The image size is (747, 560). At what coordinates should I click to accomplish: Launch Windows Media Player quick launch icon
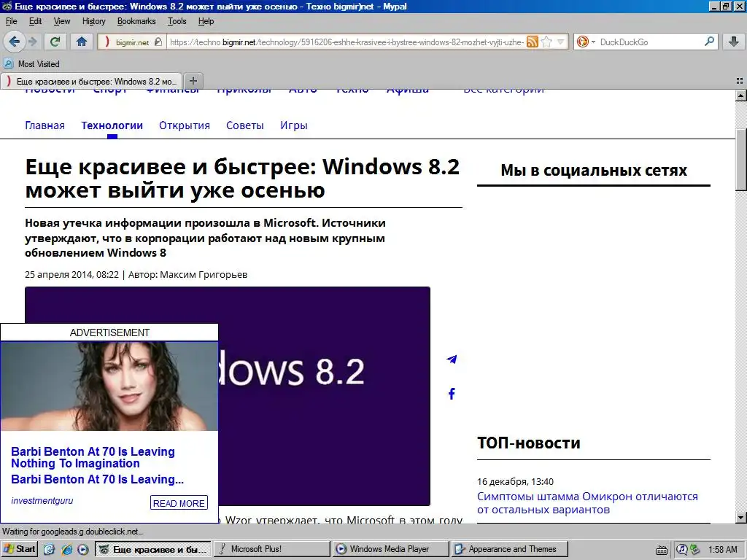(83, 549)
